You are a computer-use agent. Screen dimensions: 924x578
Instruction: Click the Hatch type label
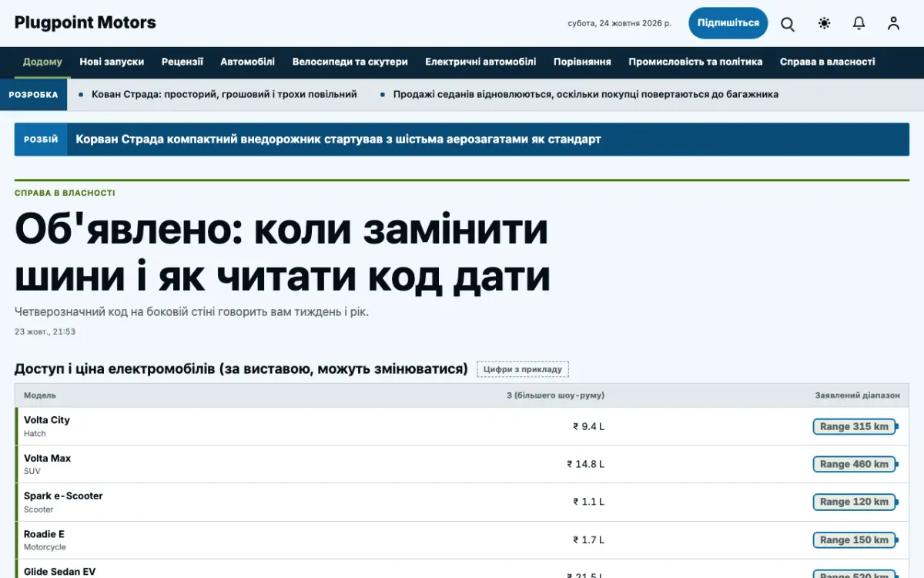[x=35, y=433]
